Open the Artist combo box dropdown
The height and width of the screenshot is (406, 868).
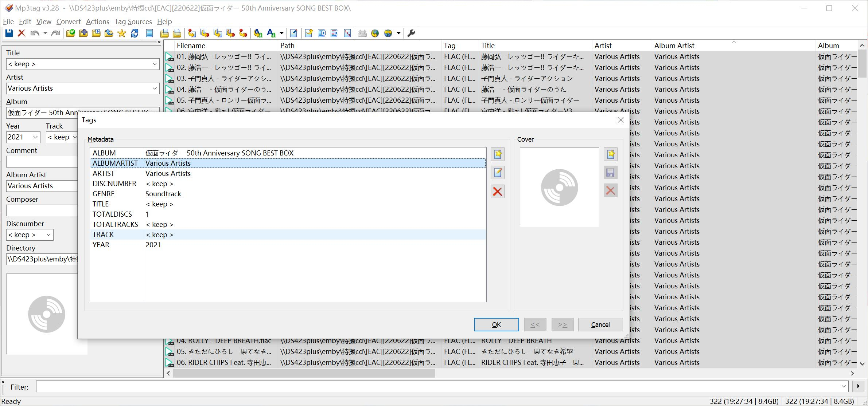point(155,88)
